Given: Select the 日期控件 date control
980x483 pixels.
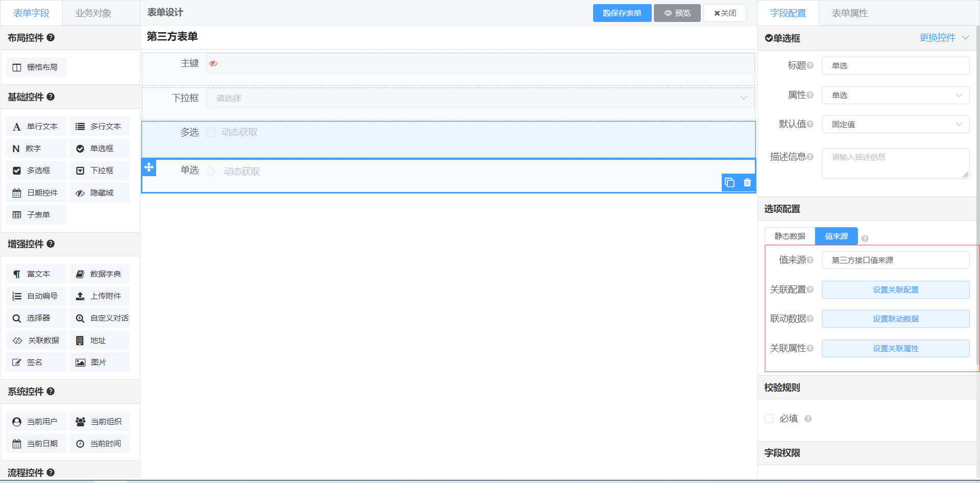Looking at the screenshot, I should point(36,193).
